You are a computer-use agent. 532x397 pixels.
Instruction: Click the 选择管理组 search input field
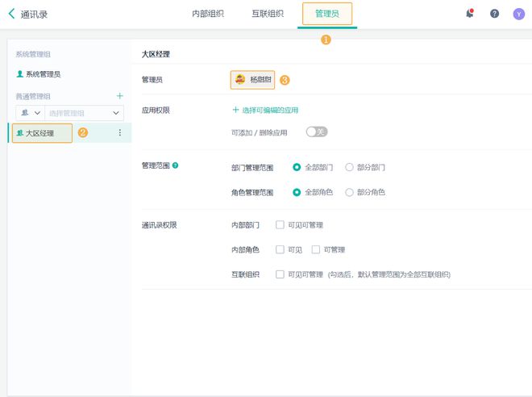pyautogui.click(x=77, y=113)
